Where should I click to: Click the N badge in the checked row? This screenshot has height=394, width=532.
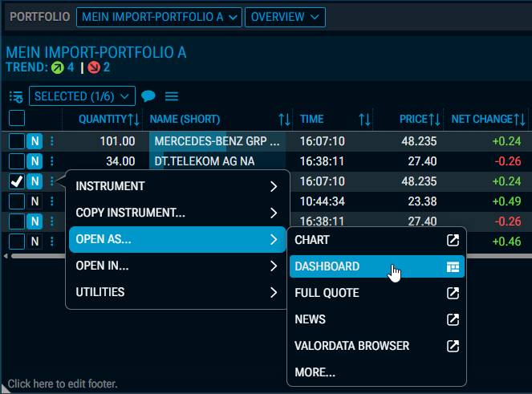tap(35, 181)
